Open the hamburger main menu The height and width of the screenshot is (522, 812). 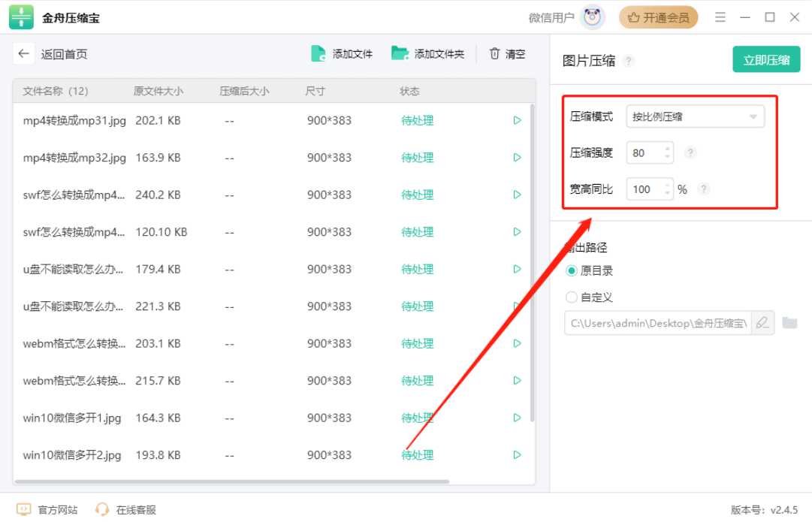point(720,17)
